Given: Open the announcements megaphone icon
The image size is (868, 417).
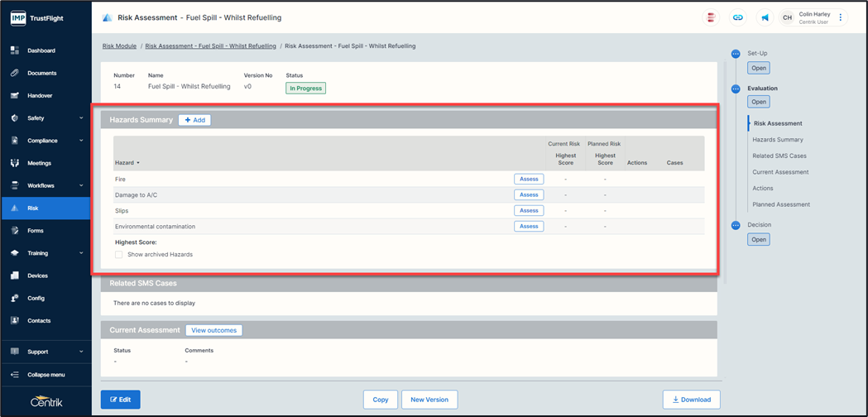Looking at the screenshot, I should (x=765, y=17).
